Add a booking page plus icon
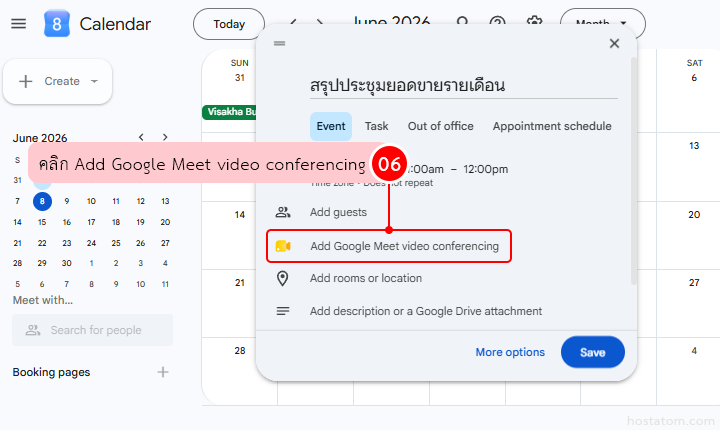This screenshot has width=720, height=430. 163,372
